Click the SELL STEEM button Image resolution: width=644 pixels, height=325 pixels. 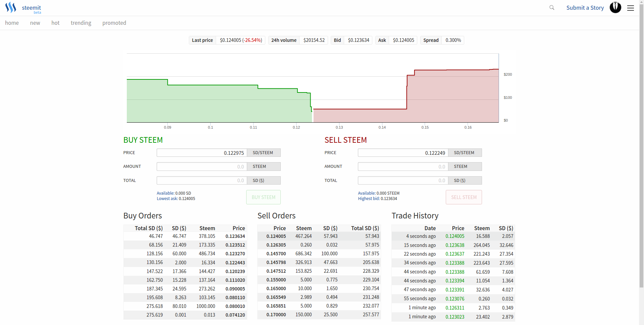pos(464,197)
